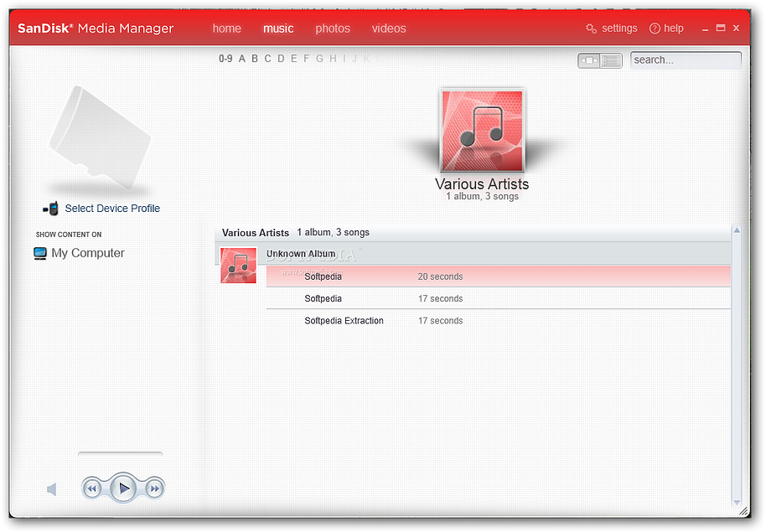The width and height of the screenshot is (766, 532).
Task: Click the playback progress bar
Action: click(x=120, y=455)
